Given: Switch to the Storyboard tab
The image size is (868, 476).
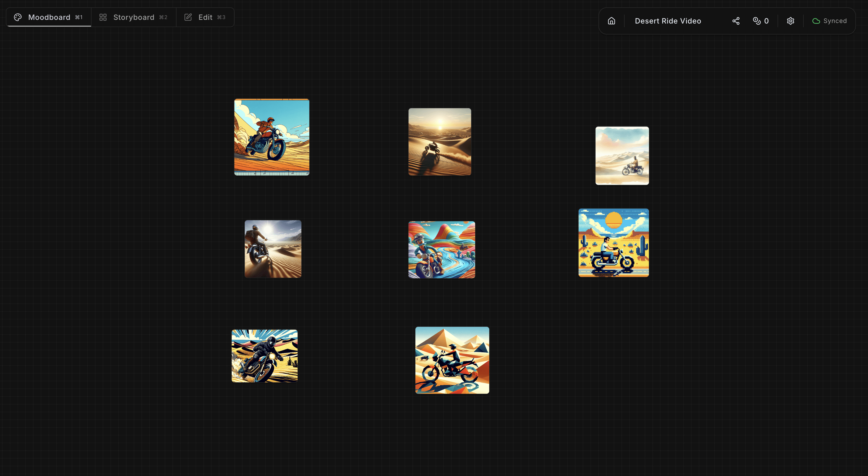Looking at the screenshot, I should click(133, 17).
